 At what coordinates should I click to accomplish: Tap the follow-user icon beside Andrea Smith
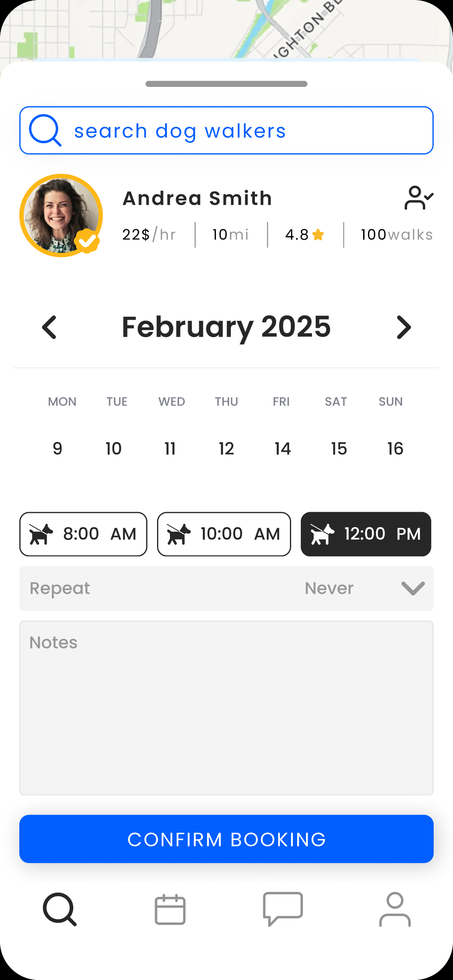pos(419,198)
